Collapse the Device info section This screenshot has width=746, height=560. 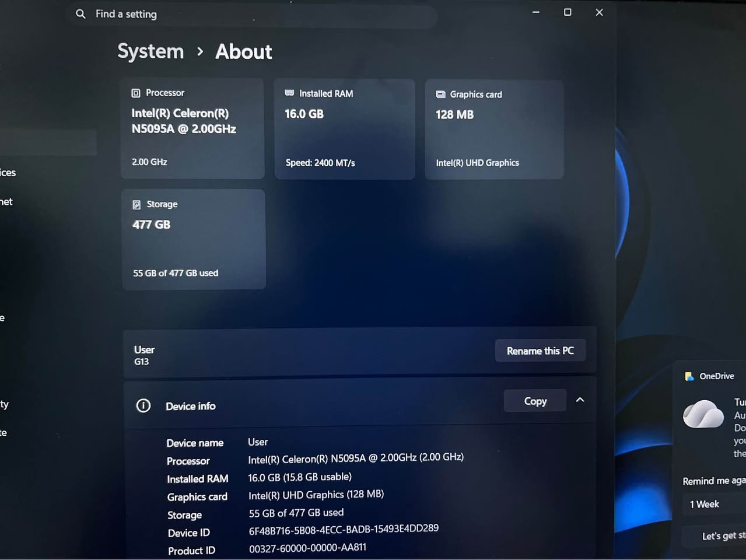(580, 400)
